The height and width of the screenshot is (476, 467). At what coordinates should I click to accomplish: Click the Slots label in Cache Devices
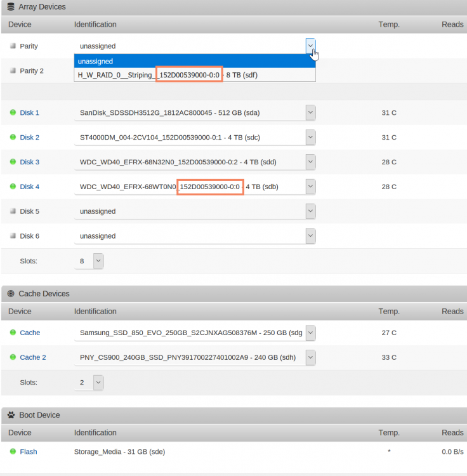(x=29, y=382)
